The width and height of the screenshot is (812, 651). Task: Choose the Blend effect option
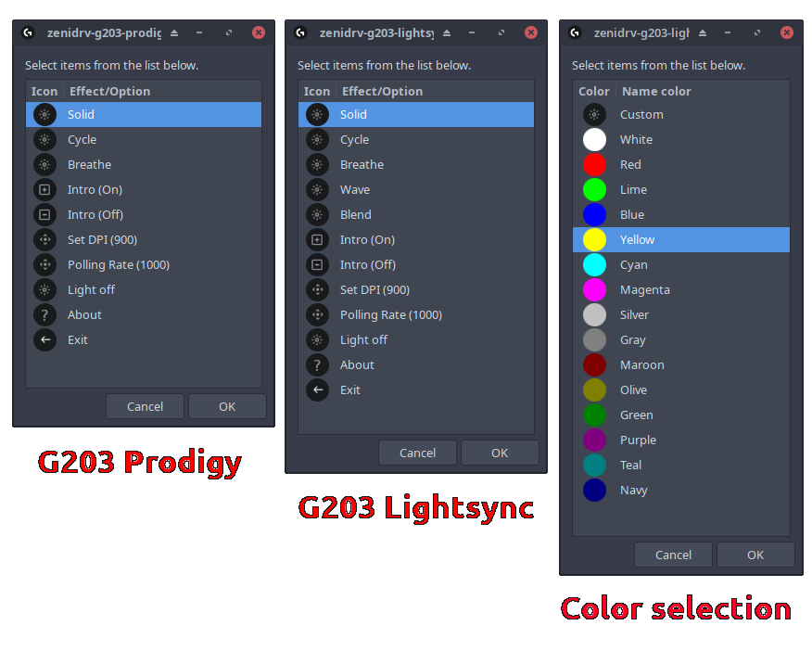tap(416, 214)
